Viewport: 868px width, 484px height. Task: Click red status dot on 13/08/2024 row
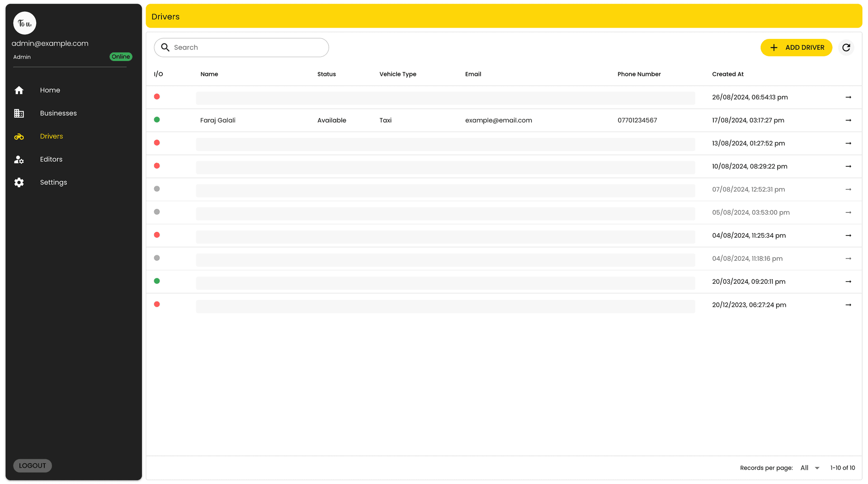[157, 143]
